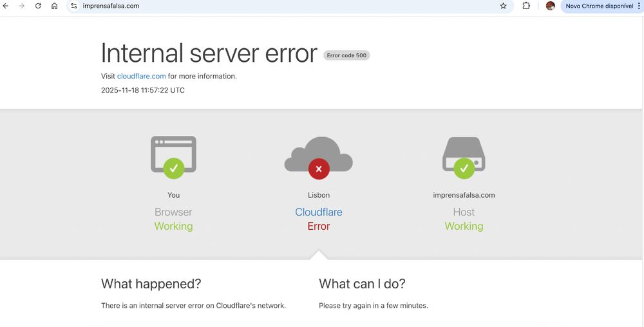Click the What happened? heading
Viewport: 644px width, 327px height.
point(151,283)
